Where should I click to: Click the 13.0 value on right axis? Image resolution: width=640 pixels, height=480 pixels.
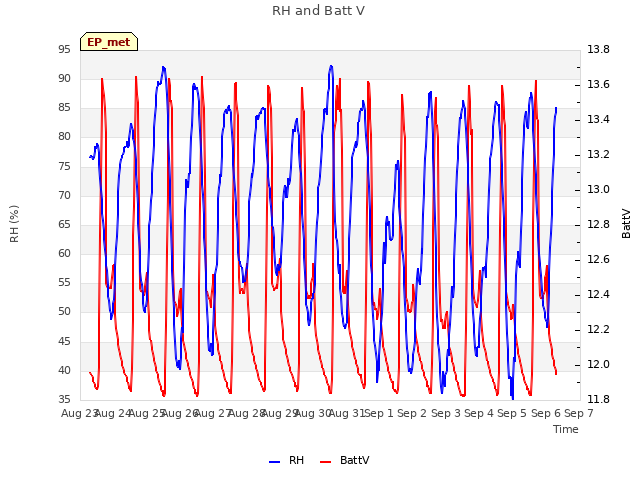(x=598, y=190)
